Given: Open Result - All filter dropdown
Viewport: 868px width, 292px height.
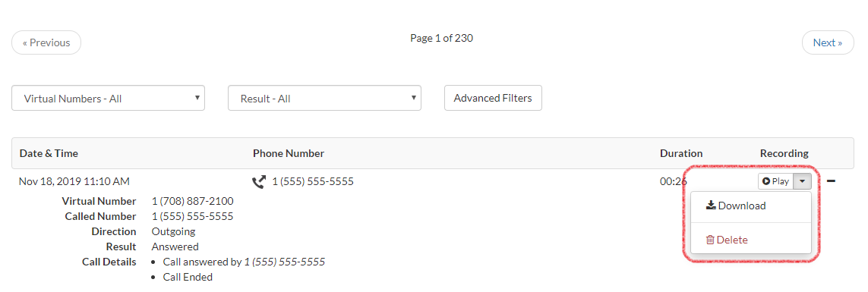Looking at the screenshot, I should pyautogui.click(x=324, y=98).
